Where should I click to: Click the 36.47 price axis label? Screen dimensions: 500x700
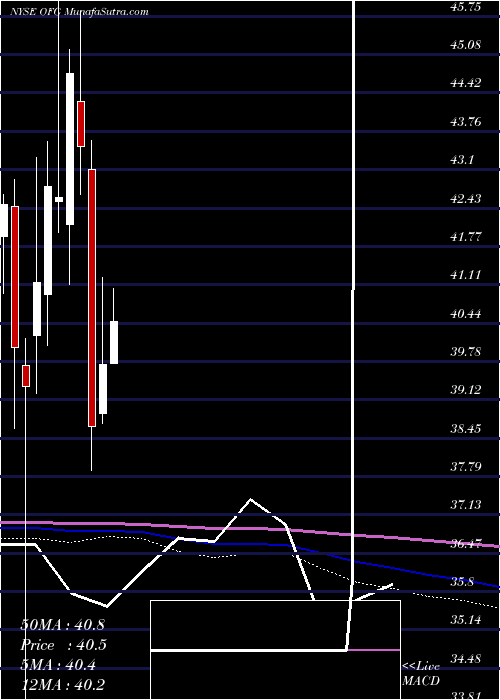[x=466, y=544]
